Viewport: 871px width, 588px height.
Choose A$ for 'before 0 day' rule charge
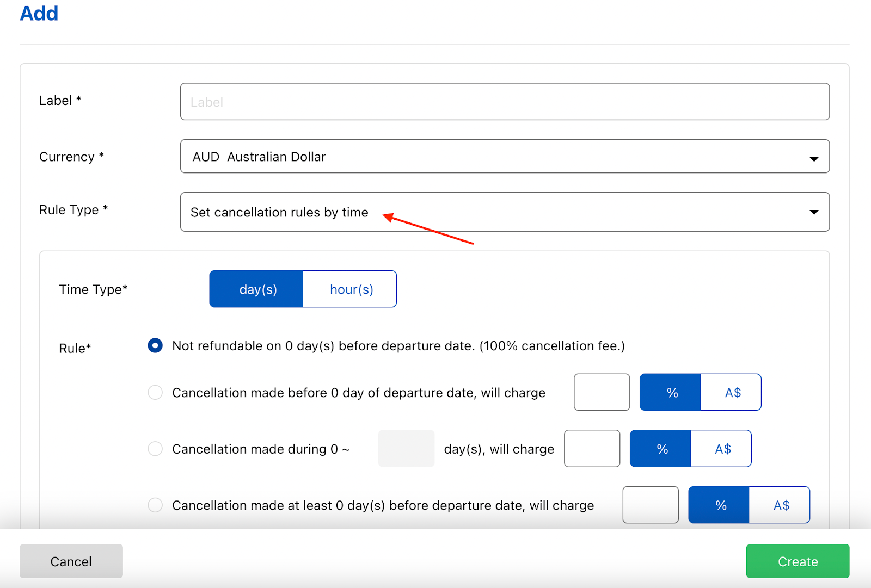coord(731,392)
